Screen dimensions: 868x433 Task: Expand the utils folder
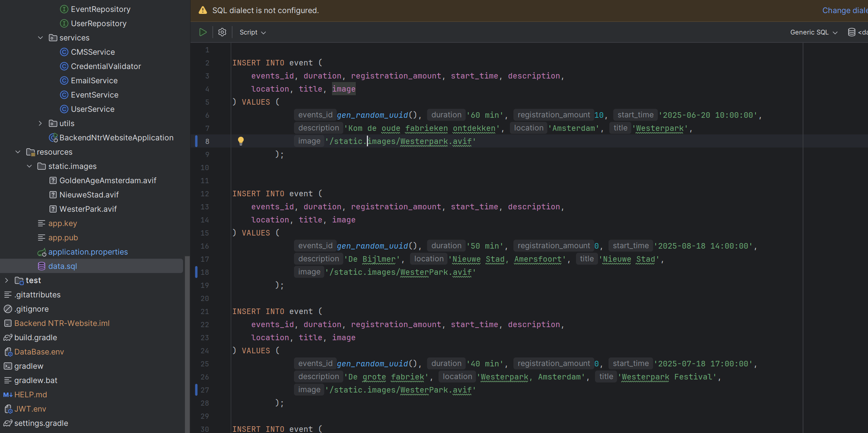40,123
